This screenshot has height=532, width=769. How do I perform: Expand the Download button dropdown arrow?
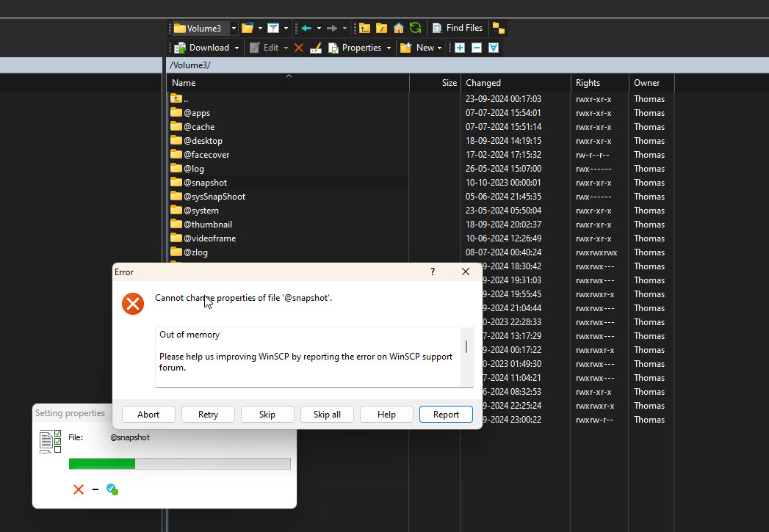tap(237, 48)
